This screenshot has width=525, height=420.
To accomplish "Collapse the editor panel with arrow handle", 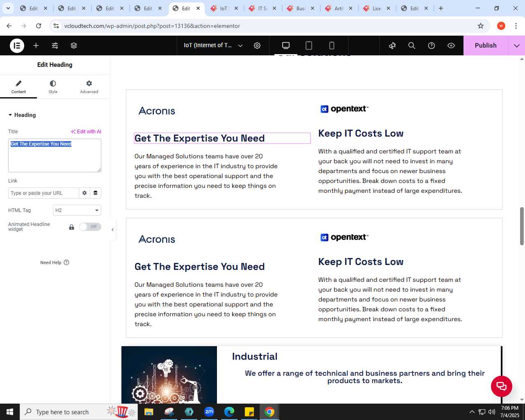I will [112, 230].
